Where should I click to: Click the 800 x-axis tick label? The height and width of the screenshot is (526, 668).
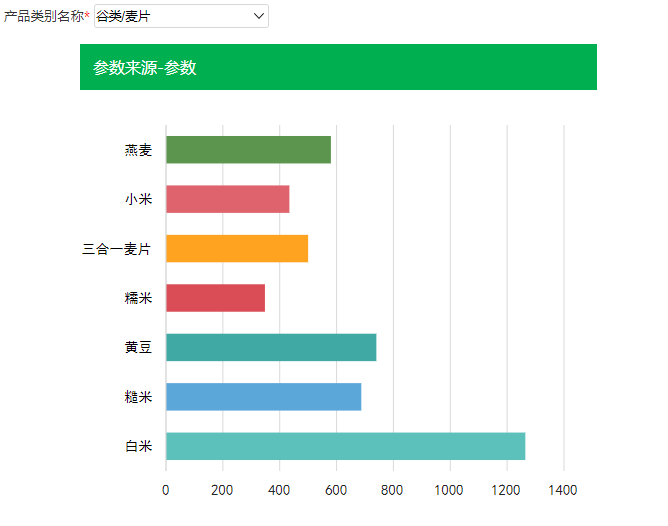coord(392,490)
